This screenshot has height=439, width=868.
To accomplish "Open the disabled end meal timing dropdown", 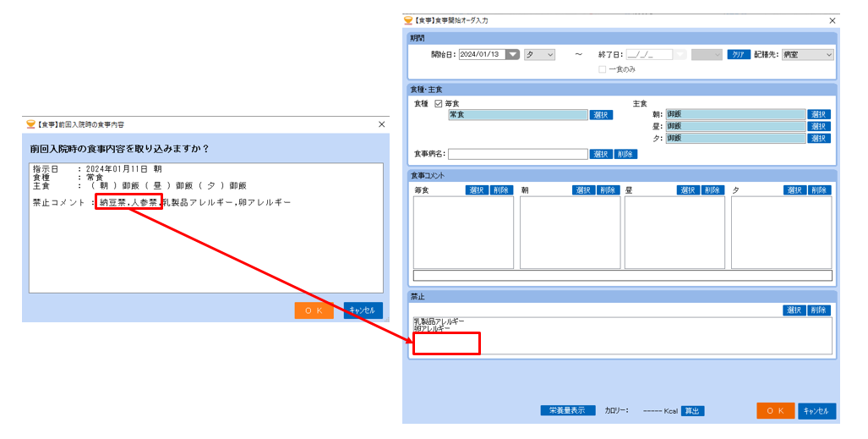I will pos(707,54).
